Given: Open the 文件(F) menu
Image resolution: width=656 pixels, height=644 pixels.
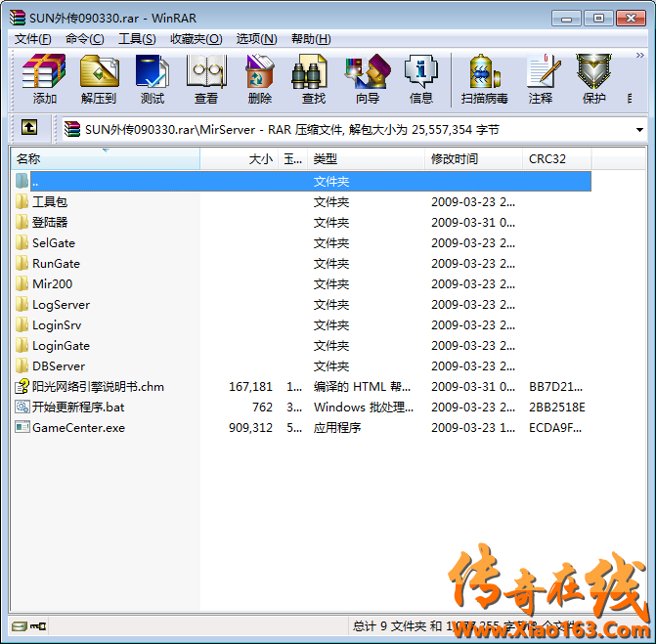Looking at the screenshot, I should 32,39.
